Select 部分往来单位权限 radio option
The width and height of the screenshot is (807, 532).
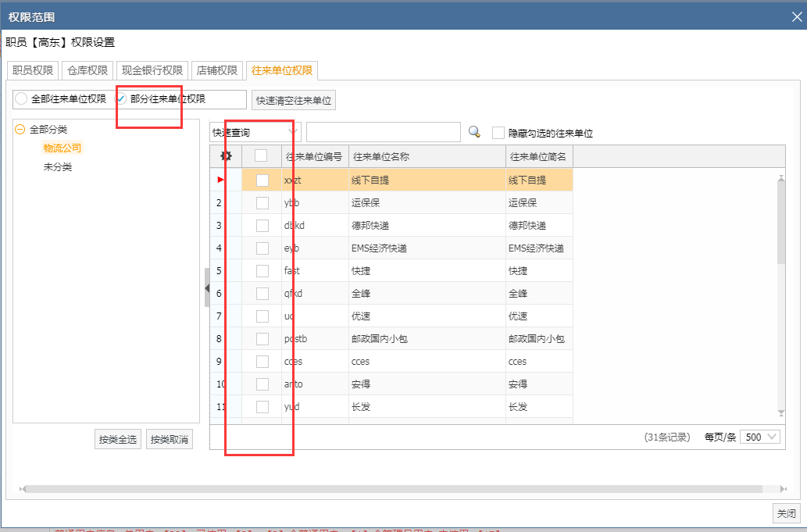121,98
